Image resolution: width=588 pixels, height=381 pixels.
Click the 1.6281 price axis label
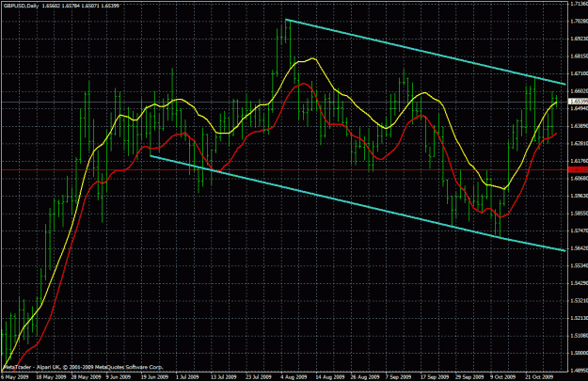tap(579, 144)
